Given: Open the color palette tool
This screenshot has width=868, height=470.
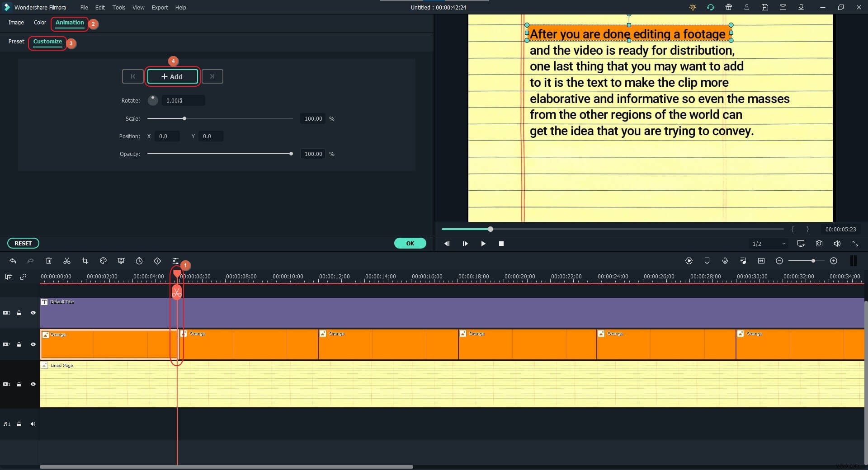Looking at the screenshot, I should click(x=103, y=261).
